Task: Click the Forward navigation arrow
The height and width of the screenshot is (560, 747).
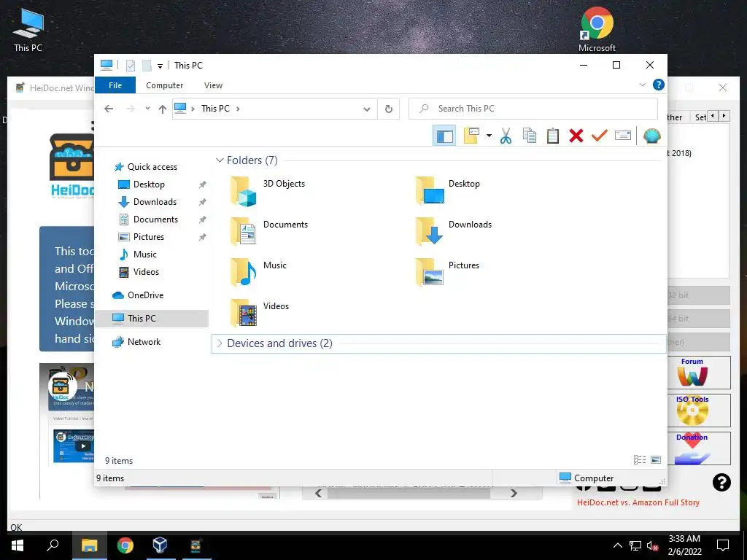Action: 130,109
